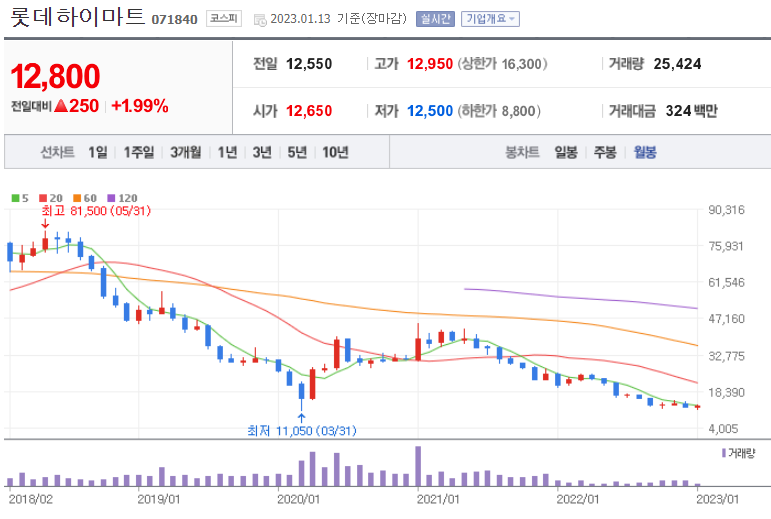Click the tallest volume bar at 2021/01
This screenshot has height=519, width=771.
(x=418, y=466)
